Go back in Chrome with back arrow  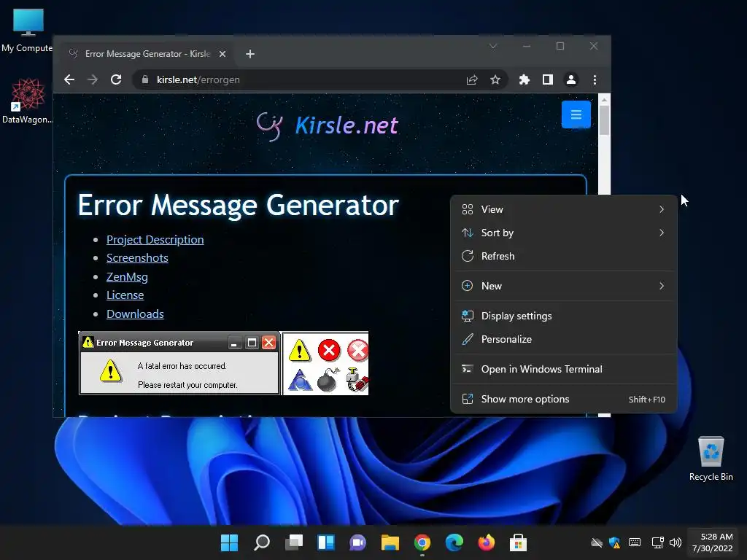pos(69,79)
